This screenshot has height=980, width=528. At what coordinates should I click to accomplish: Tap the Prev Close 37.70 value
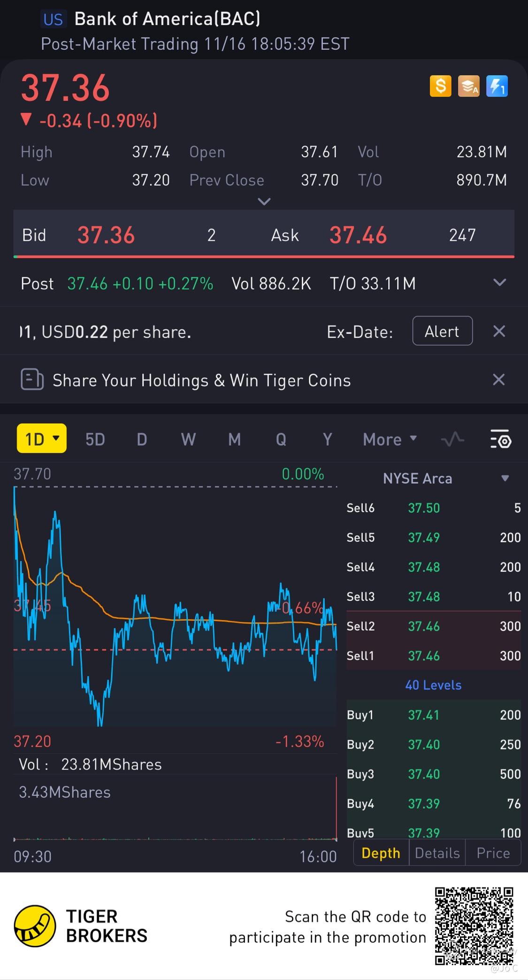(x=319, y=180)
